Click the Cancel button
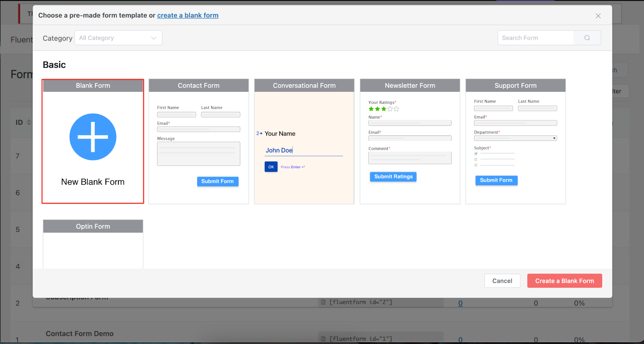The width and height of the screenshot is (644, 344). click(x=502, y=281)
